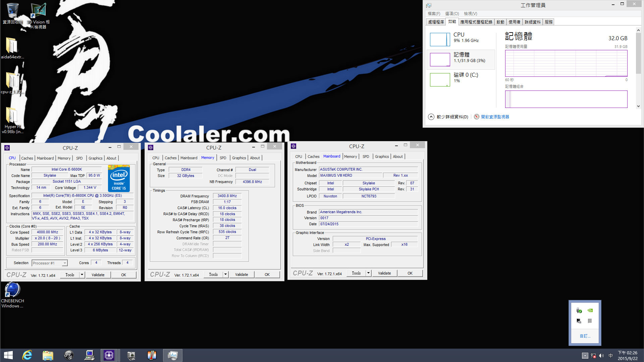Switch to the Caches tab in the leftmost CPU-Z window

[x=27, y=158]
